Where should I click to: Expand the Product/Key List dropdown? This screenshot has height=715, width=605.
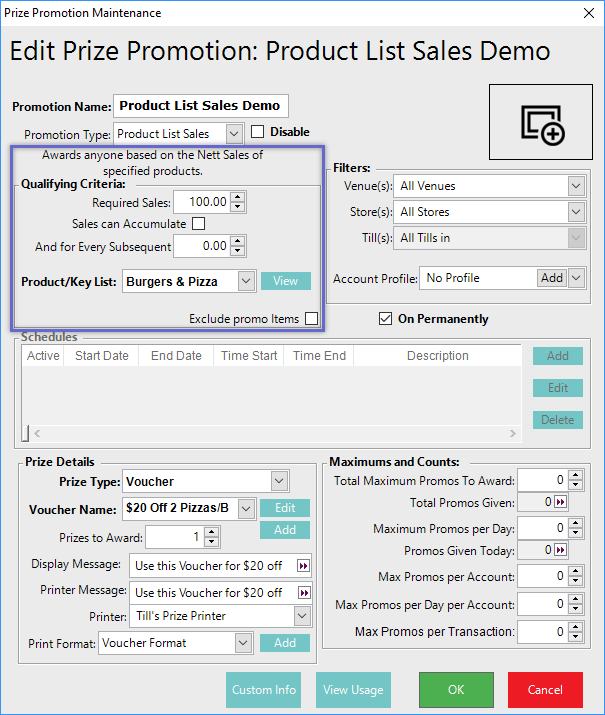[x=247, y=282]
